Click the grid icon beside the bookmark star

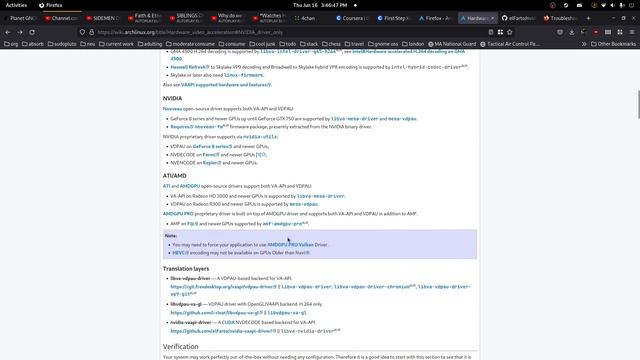pos(500,32)
